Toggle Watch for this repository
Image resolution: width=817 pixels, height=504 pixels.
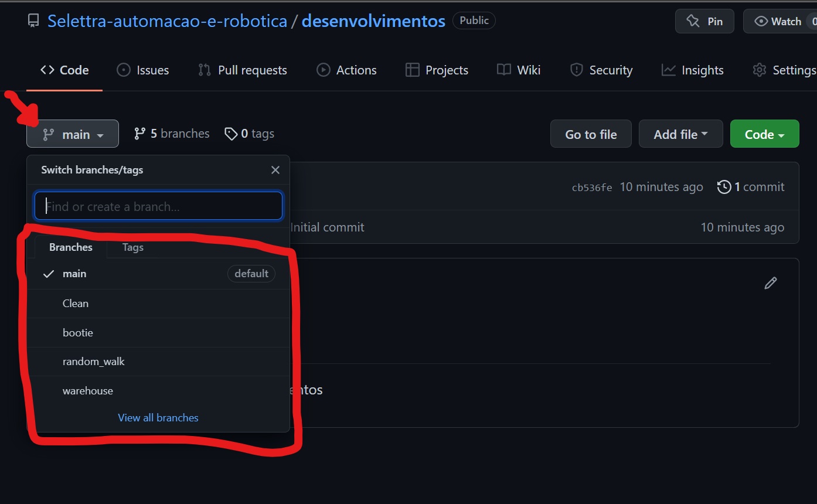pos(779,21)
